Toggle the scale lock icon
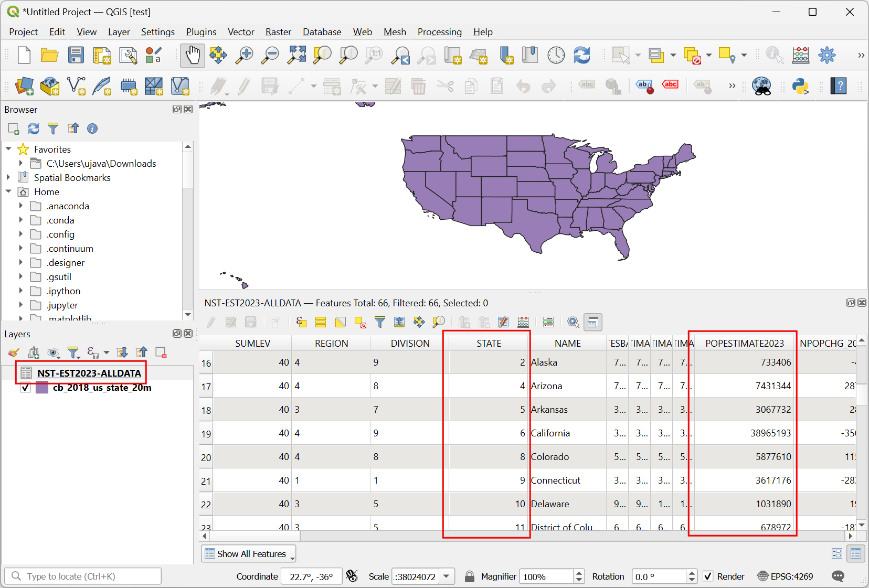Screen dimensions: 869x588 [x=470, y=576]
